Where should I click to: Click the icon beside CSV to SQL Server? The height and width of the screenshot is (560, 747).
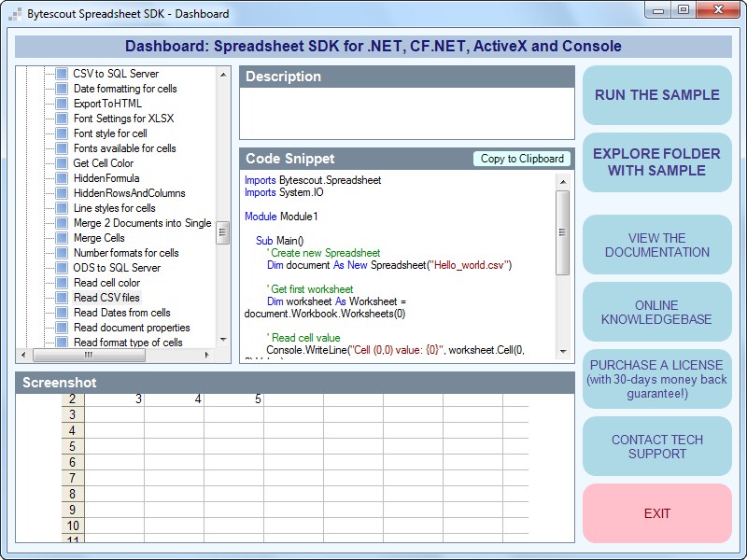point(62,74)
